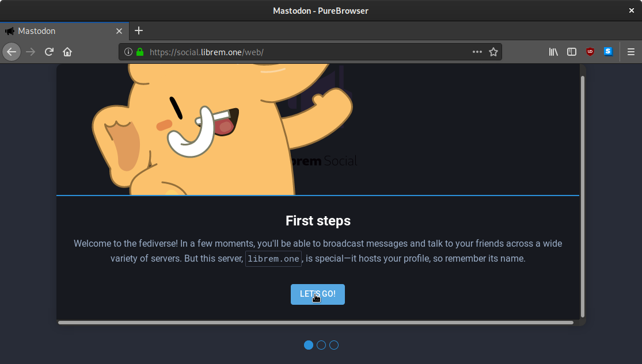Reload the current page
The width and height of the screenshot is (642, 364).
coord(49,52)
